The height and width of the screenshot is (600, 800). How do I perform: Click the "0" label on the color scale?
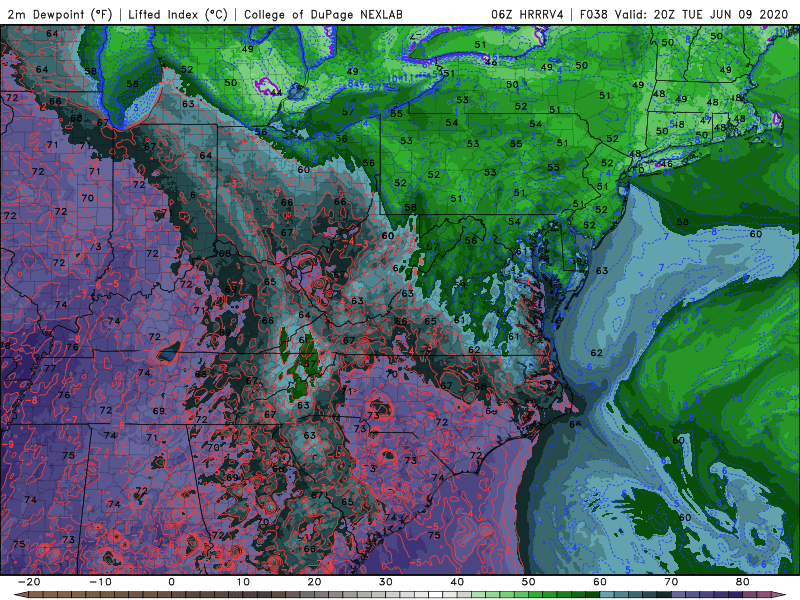pyautogui.click(x=171, y=582)
